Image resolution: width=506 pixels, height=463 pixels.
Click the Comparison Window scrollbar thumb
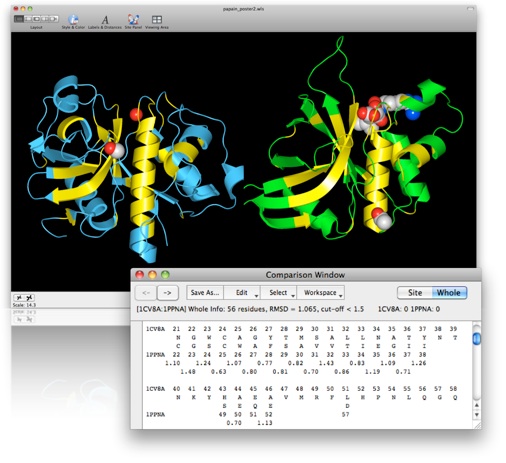click(477, 338)
